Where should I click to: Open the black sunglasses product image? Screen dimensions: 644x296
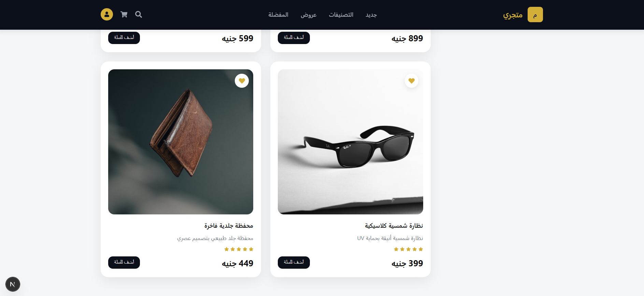coord(350,142)
